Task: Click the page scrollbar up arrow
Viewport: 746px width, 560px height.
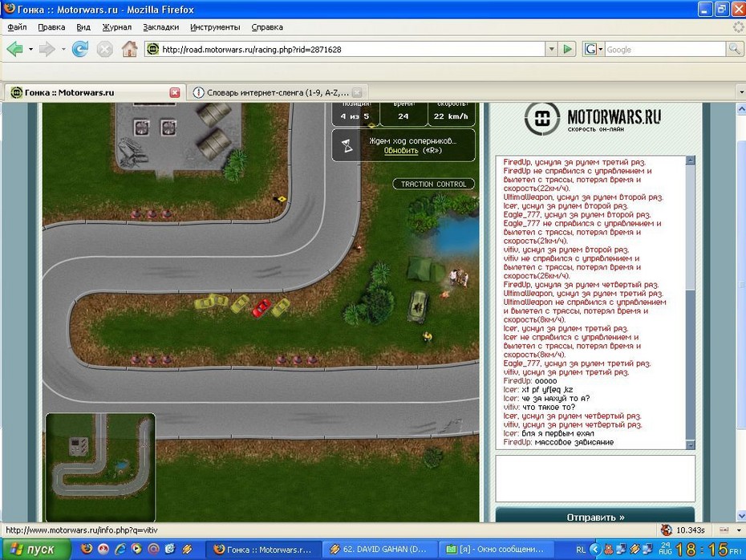Action: tap(741, 109)
